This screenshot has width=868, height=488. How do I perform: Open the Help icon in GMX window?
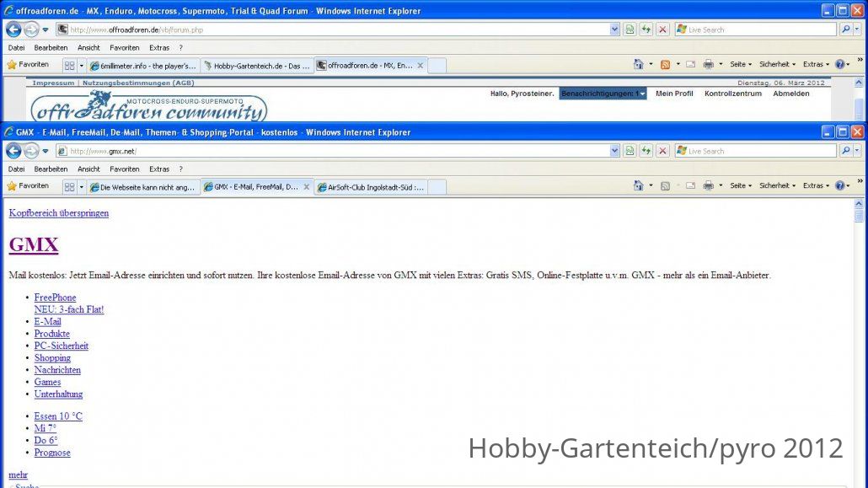(839, 185)
